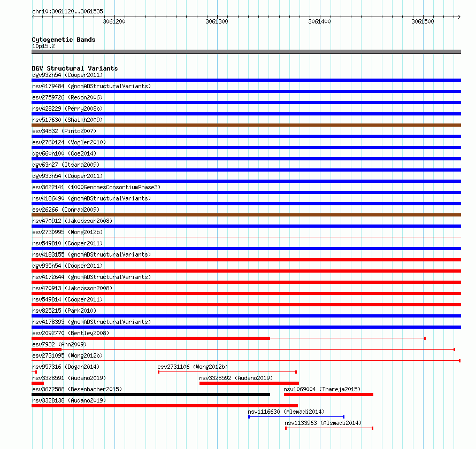Open the nsv549814 (Cooper2011) label
476x449 pixels.
tap(67, 299)
